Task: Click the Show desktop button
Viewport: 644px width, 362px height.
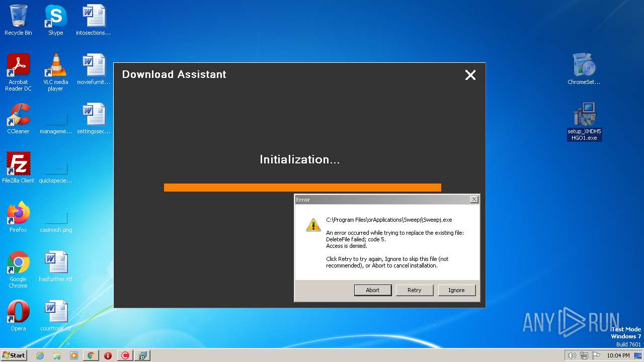Action: 639,355
